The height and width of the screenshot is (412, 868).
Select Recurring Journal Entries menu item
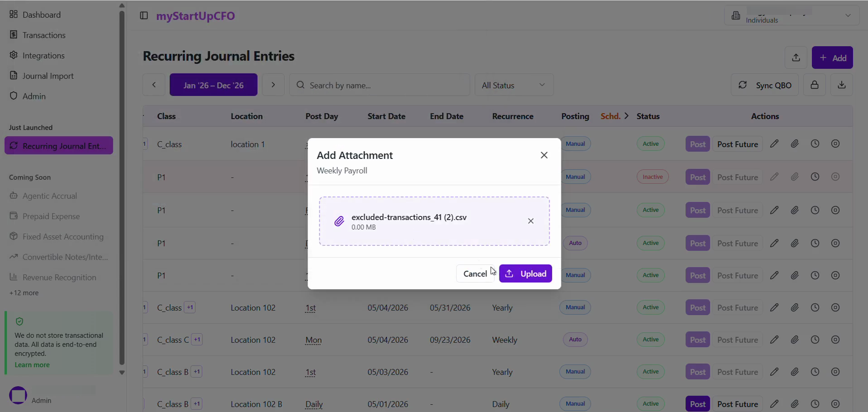click(59, 145)
